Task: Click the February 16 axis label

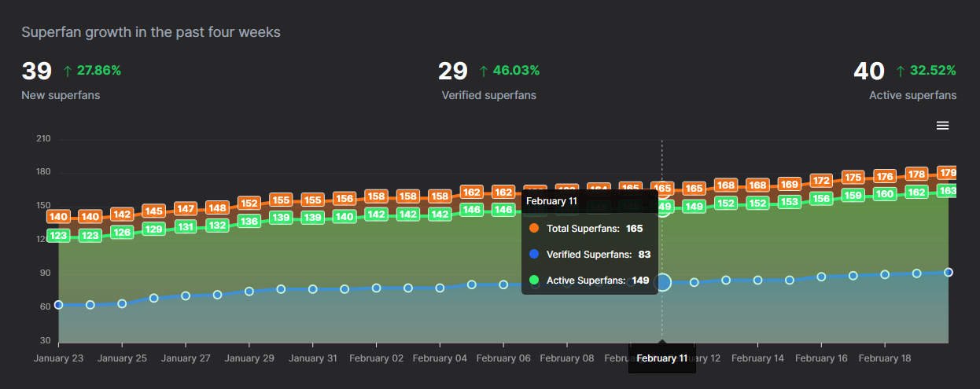Action: click(821, 358)
